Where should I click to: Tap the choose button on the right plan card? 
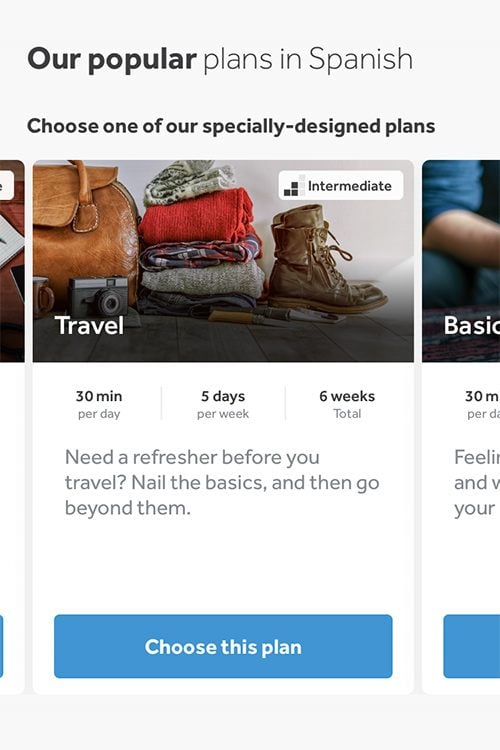(x=472, y=646)
